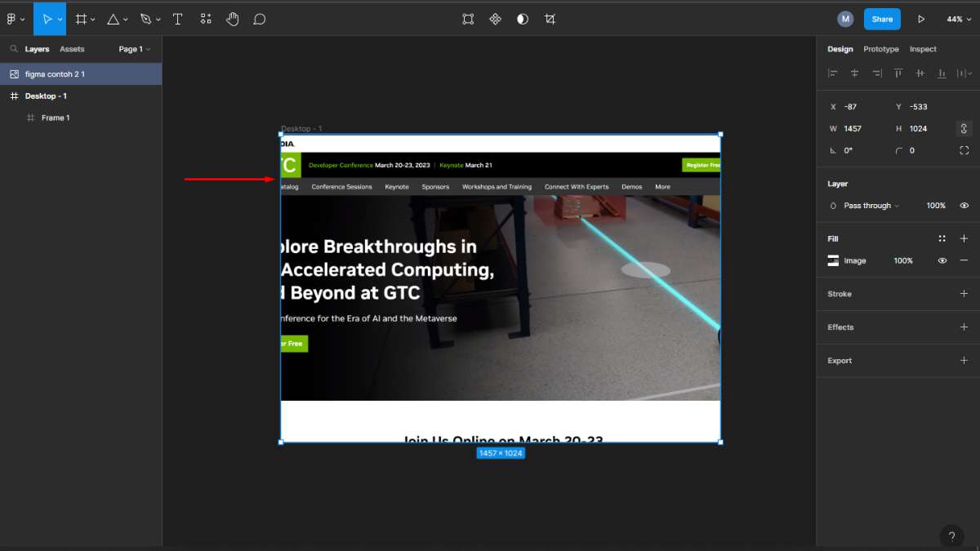Screen dimensions: 980x551
Task: Click the Align left icon
Action: 833,73
